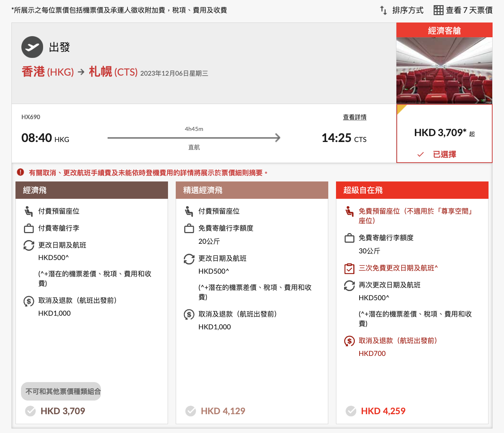The height and width of the screenshot is (433, 504).
Task: Click the 經濟飛 fare header
Action: coord(92,190)
